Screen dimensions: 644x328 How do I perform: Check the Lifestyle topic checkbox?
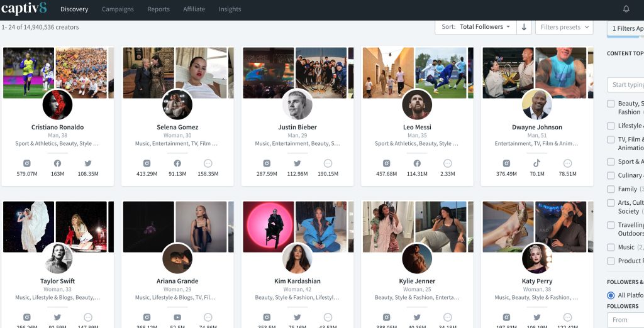611,126
